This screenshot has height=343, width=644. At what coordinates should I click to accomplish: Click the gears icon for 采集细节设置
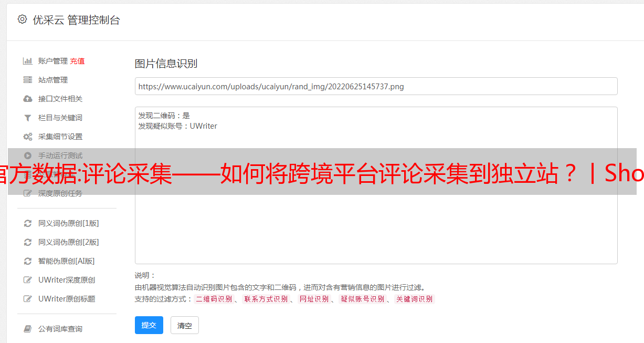[x=28, y=137]
